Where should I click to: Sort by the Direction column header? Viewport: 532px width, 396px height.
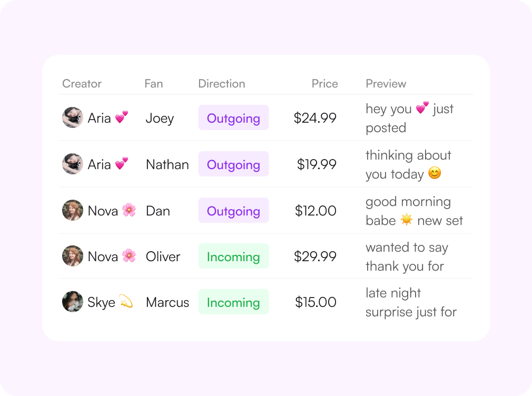[x=222, y=84]
